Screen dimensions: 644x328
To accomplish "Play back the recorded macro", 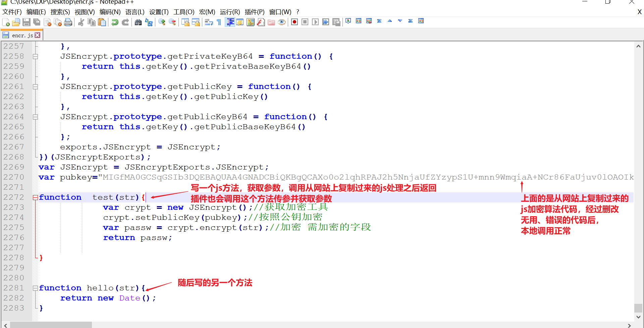I will 315,22.
